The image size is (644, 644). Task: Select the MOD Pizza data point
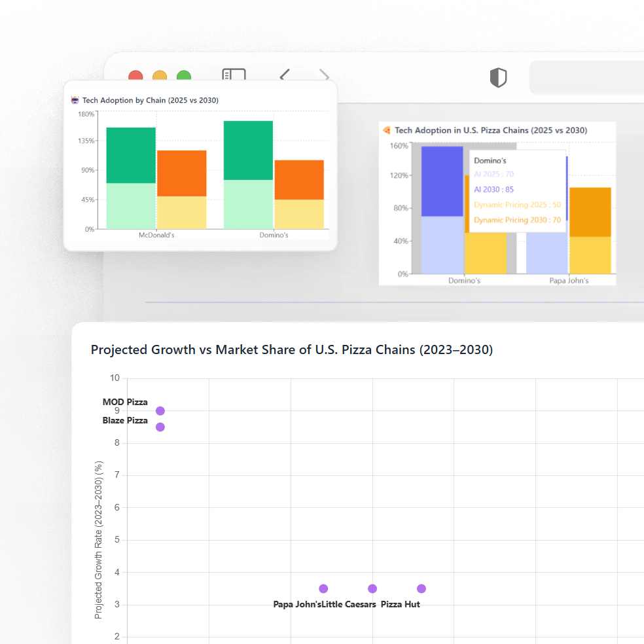tap(160, 411)
